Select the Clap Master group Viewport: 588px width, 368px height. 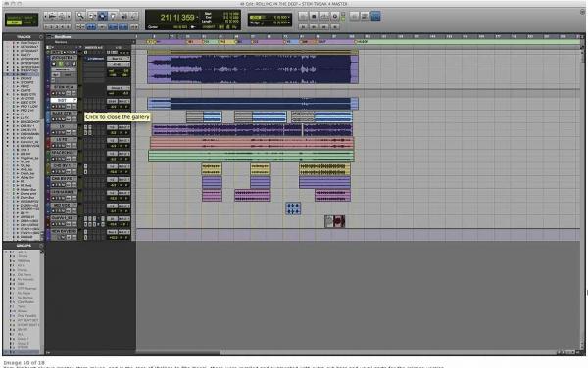pos(25,301)
